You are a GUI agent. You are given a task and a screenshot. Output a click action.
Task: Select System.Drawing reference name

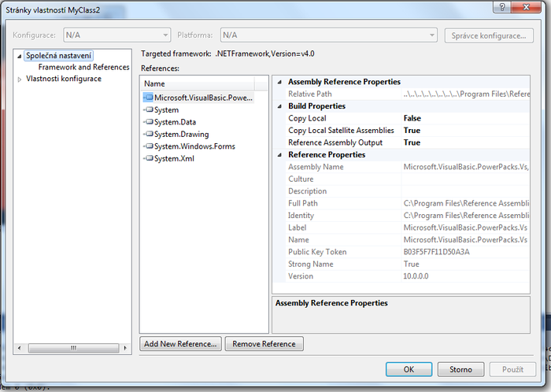pos(181,134)
